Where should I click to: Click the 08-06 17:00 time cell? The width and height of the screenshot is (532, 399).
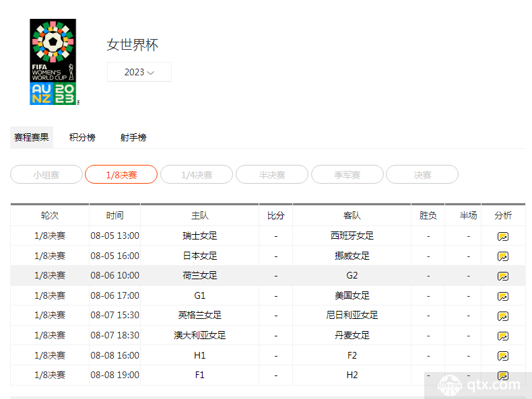(114, 295)
